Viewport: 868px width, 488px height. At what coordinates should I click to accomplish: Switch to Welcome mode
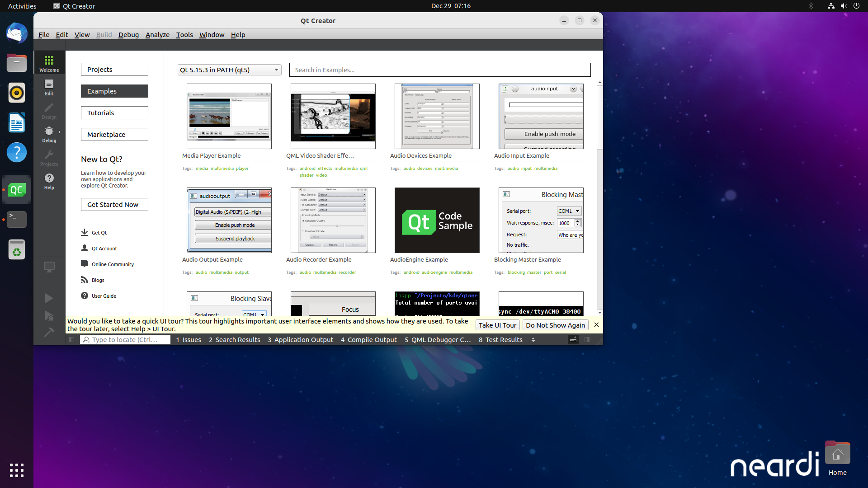[49, 63]
